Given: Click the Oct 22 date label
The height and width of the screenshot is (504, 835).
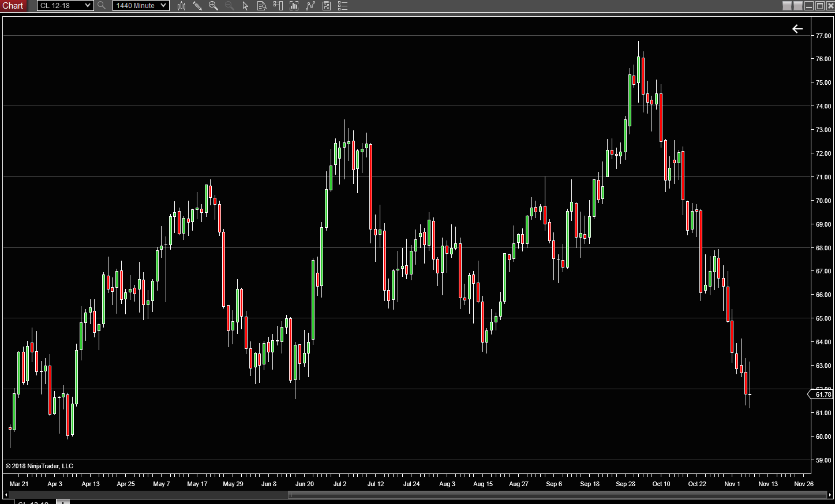Looking at the screenshot, I should click(697, 484).
